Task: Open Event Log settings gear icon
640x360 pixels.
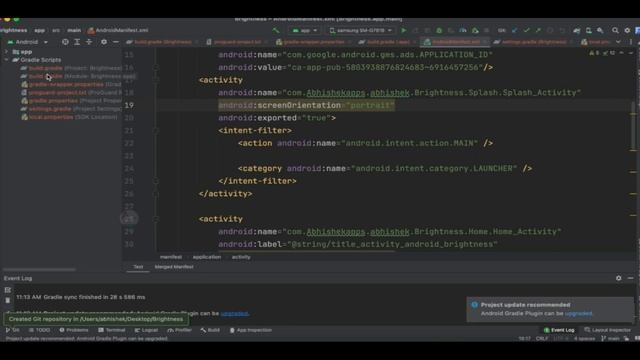Action: coord(618,278)
